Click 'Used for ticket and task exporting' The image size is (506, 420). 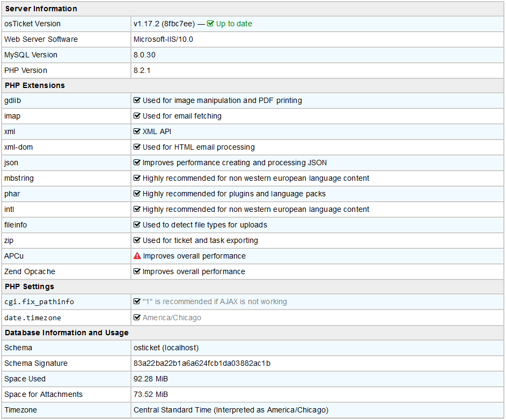click(200, 240)
